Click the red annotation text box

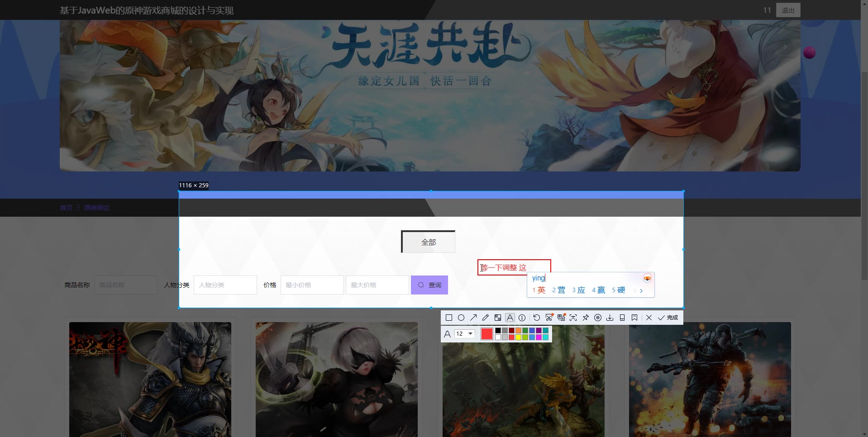(x=514, y=267)
